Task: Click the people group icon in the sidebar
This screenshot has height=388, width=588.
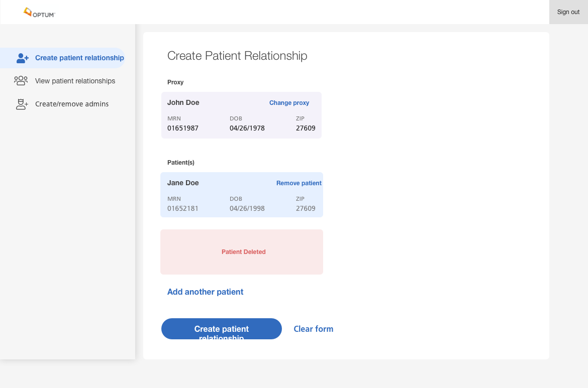Action: [x=21, y=81]
